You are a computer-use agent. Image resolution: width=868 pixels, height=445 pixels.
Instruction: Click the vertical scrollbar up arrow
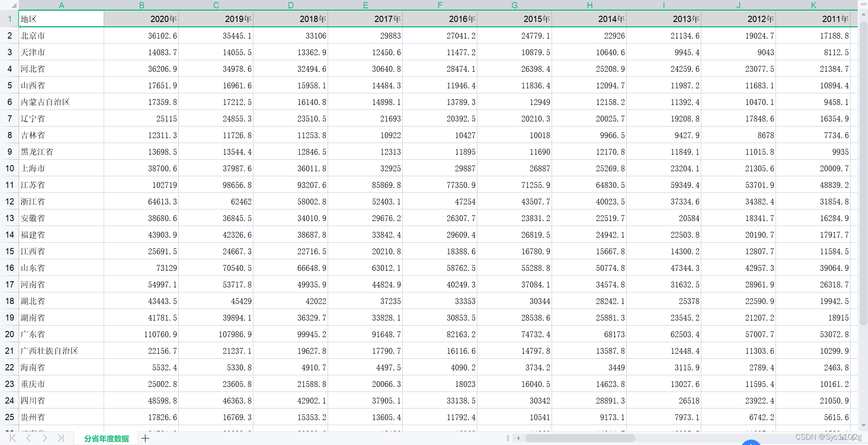863,15
